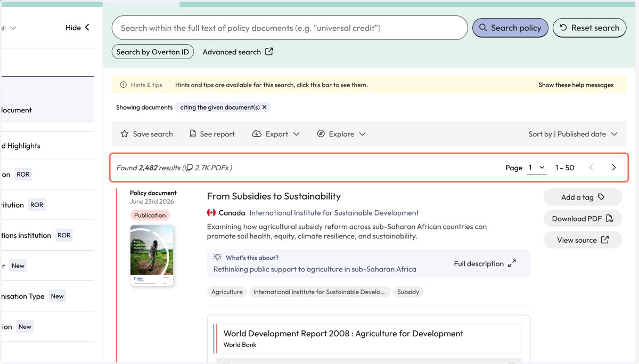Focus the policy full-text search field
The height and width of the screenshot is (364, 639).
tap(290, 28)
